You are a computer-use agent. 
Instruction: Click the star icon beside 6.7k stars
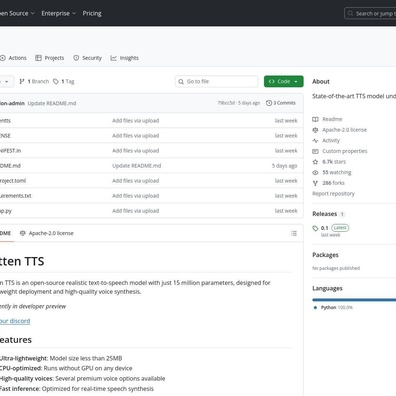tap(315, 162)
